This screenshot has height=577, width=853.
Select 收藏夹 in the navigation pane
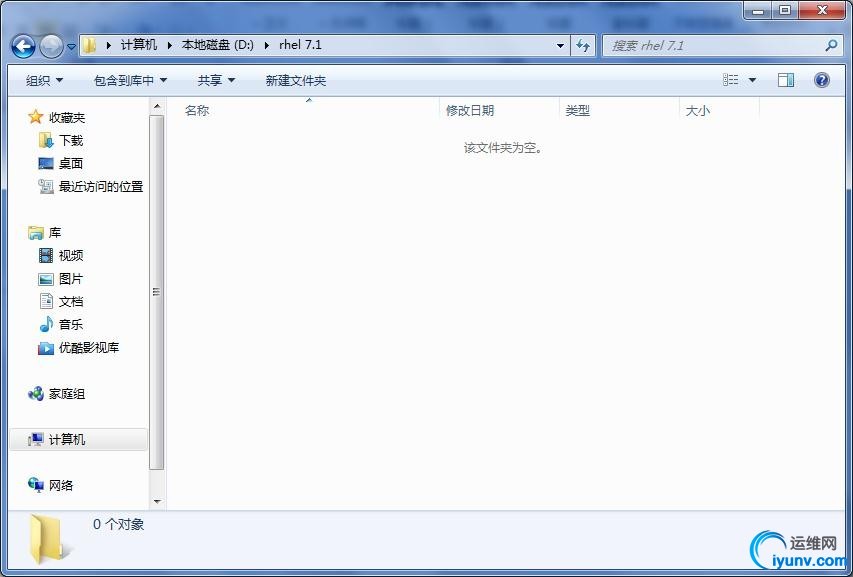pos(67,117)
